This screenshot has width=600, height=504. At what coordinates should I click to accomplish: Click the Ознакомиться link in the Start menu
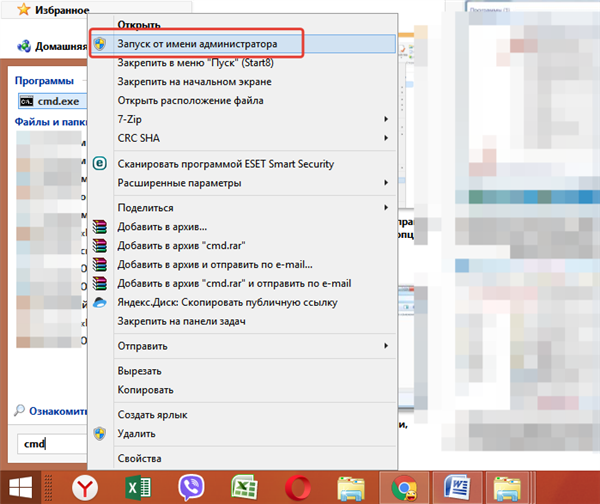[x=58, y=411]
